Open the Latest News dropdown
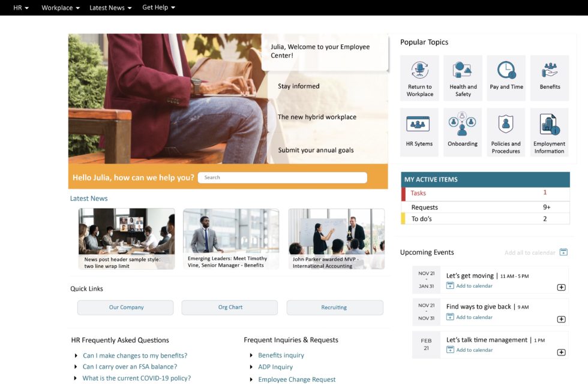Image resolution: width=588 pixels, height=386 pixels. pos(110,8)
